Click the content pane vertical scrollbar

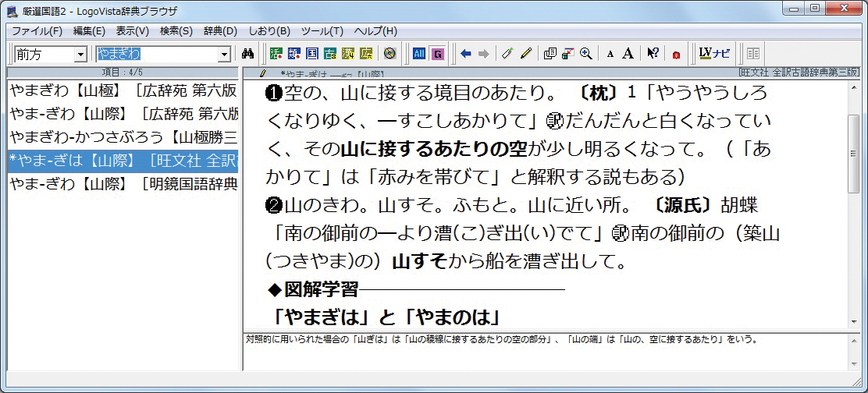tap(854, 203)
